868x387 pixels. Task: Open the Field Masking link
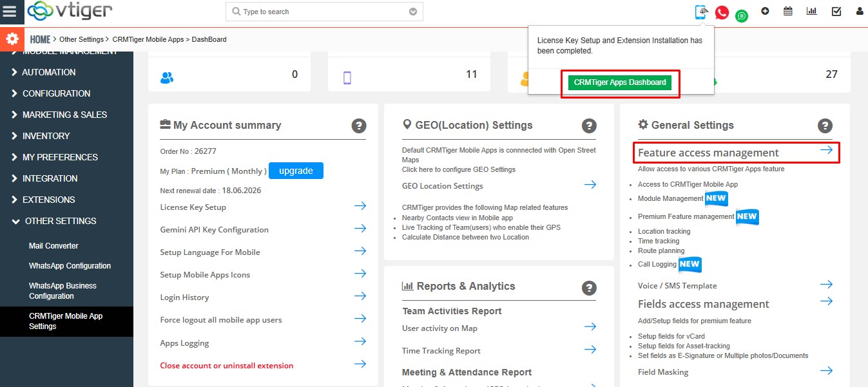click(663, 372)
